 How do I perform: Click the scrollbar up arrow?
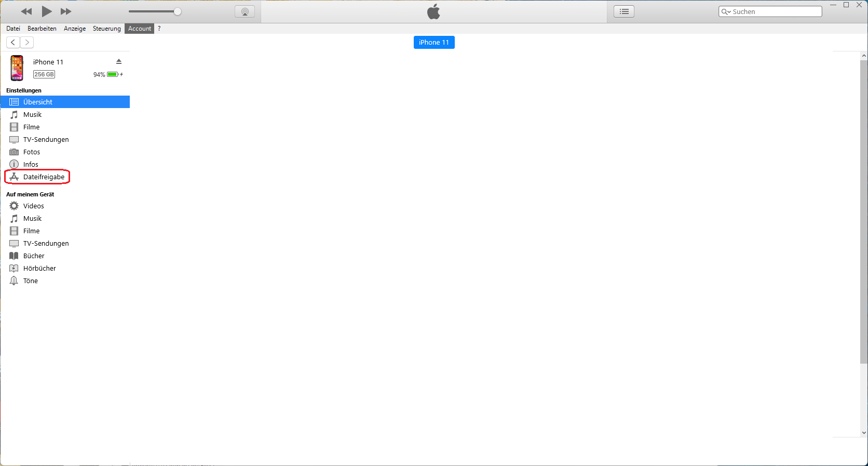tap(864, 56)
